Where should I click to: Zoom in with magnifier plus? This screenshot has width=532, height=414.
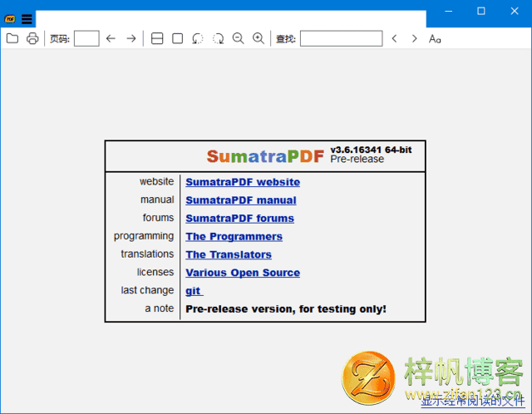(259, 38)
